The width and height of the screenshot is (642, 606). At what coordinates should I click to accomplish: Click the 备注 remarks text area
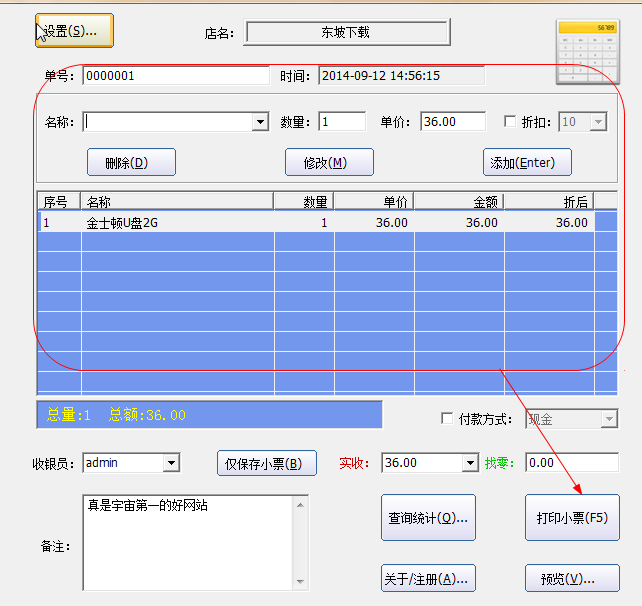coord(188,543)
